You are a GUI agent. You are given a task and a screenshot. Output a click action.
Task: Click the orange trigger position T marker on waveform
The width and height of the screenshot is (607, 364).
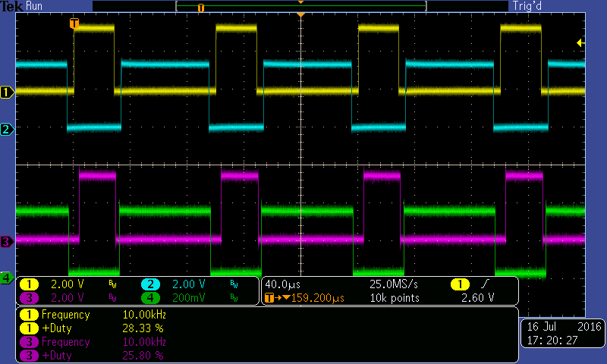74,24
